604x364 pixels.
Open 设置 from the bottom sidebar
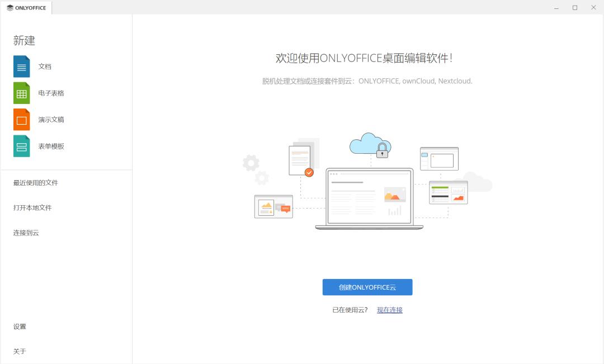point(20,326)
